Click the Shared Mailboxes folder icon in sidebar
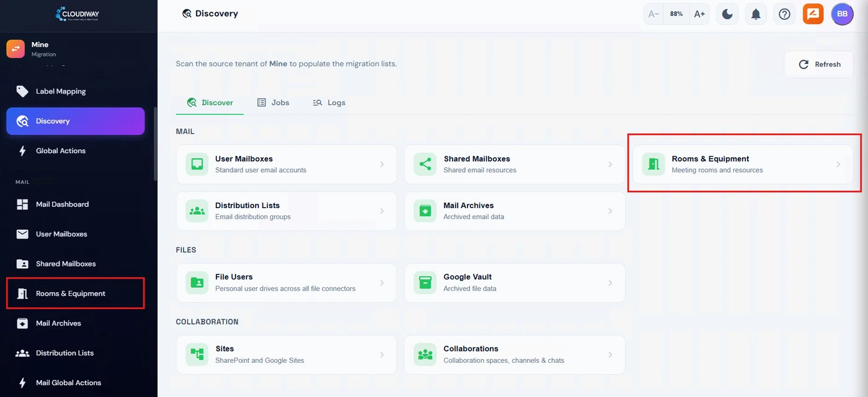This screenshot has height=397, width=868. [22, 264]
